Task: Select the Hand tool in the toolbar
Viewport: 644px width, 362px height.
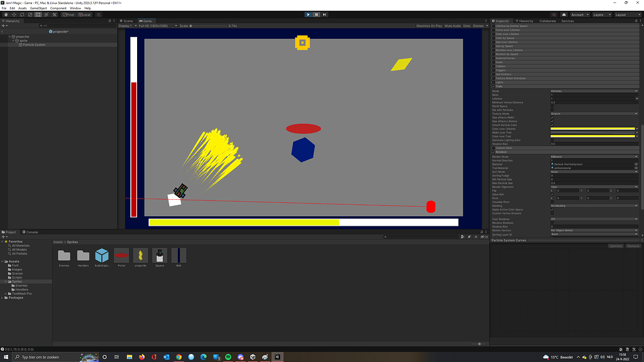Action: [x=6, y=14]
